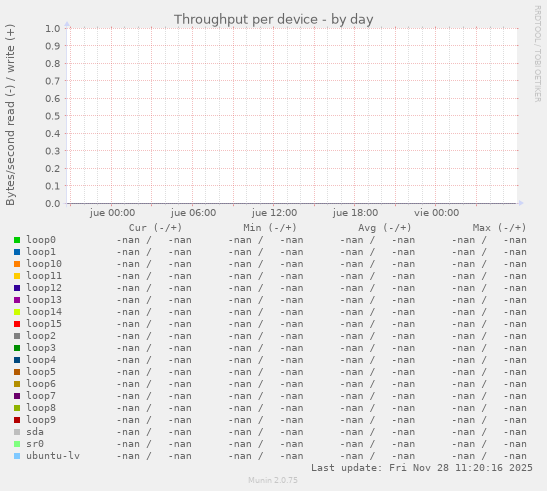Click the brown loop5 legend swatch
547x491 pixels.
(17, 372)
